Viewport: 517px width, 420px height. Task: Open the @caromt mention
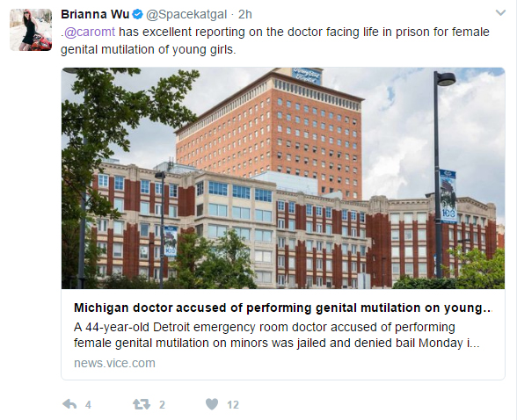90,32
